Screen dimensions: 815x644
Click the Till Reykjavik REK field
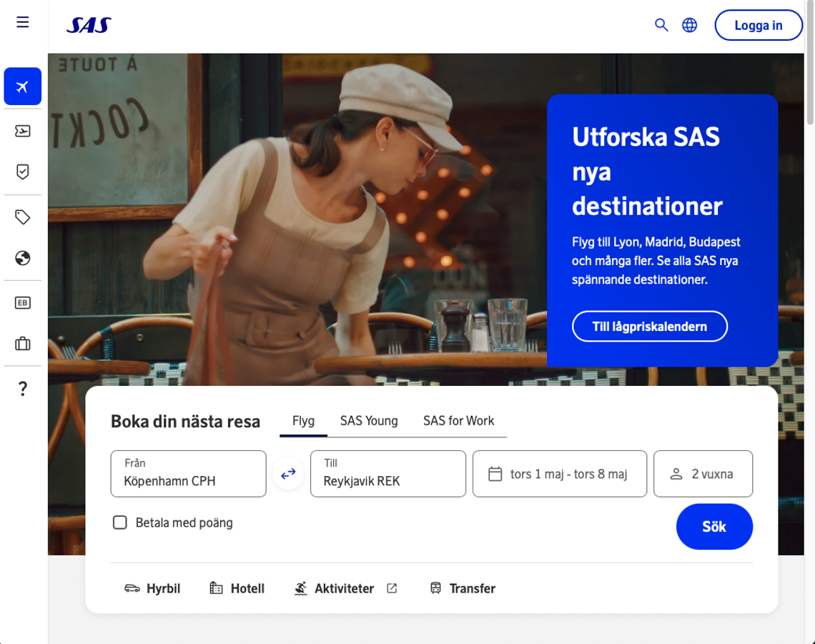(x=388, y=473)
